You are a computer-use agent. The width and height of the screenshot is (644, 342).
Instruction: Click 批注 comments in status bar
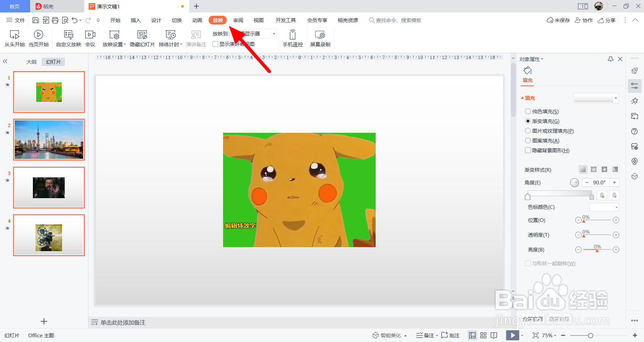point(450,335)
